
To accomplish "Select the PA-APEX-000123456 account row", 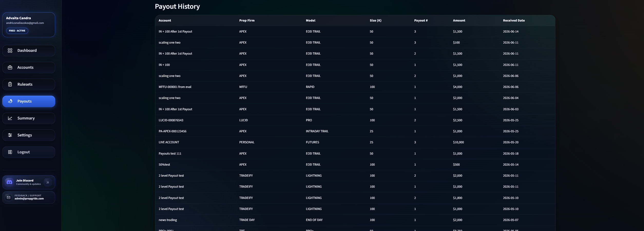I will click(355, 131).
